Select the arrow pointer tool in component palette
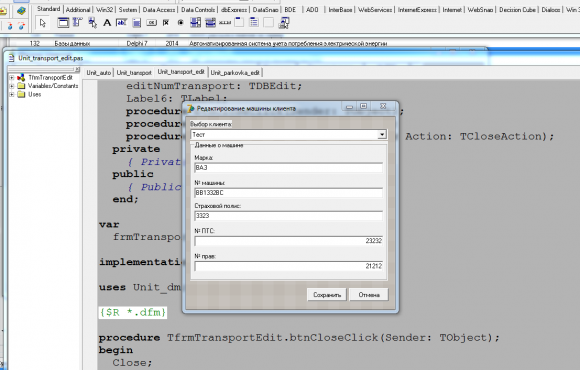 43,23
